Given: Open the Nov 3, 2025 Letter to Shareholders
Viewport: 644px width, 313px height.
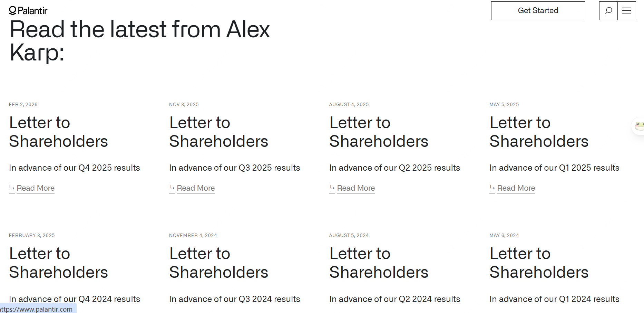Looking at the screenshot, I should pos(218,132).
